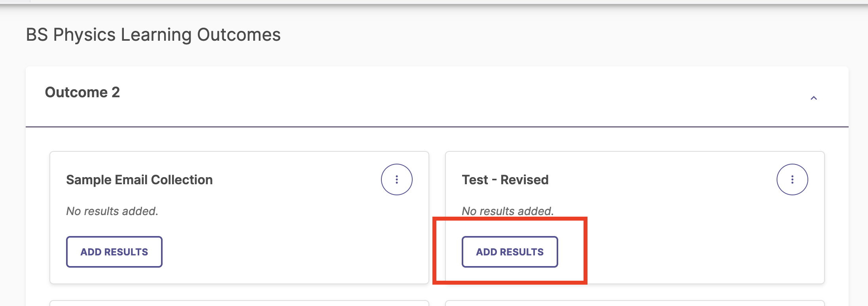
Task: Click No results added under Sample Email Collection
Action: [x=112, y=211]
